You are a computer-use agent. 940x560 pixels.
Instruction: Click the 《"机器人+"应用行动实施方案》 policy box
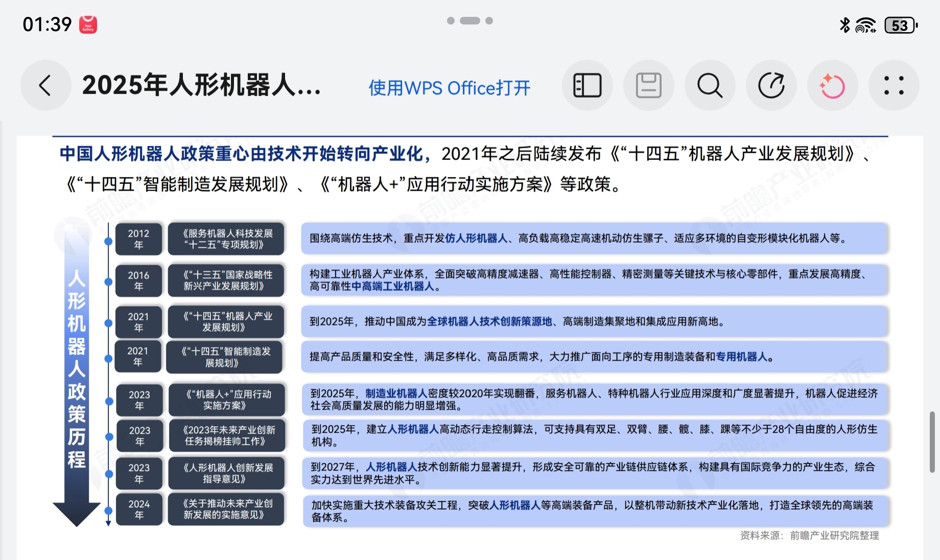(227, 400)
